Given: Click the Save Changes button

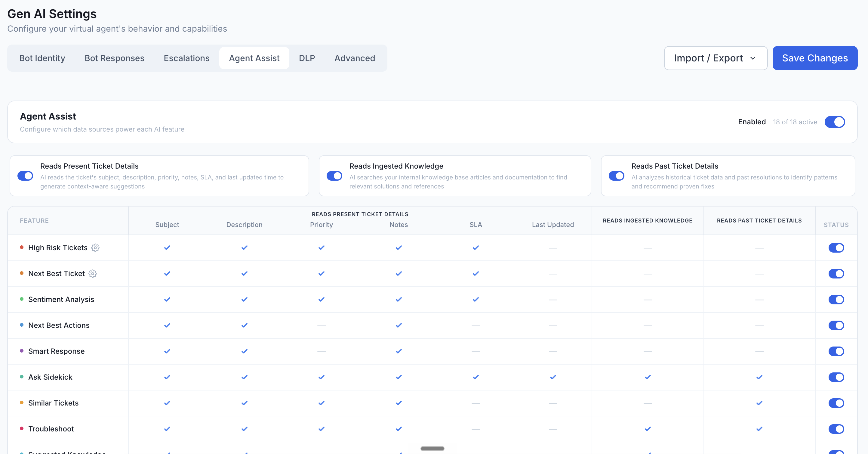Looking at the screenshot, I should [815, 58].
